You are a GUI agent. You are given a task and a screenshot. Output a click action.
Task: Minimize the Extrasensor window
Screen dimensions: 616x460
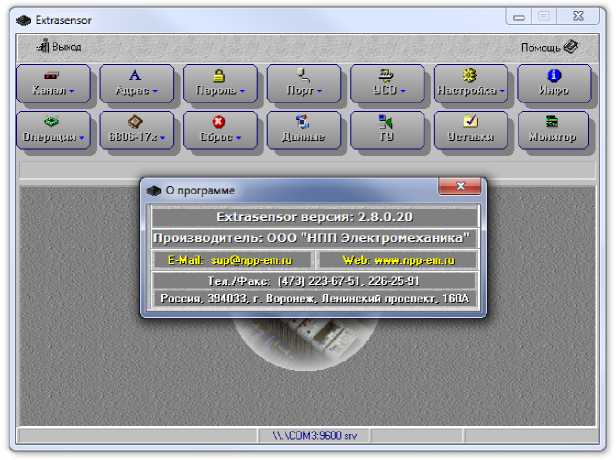tap(519, 17)
